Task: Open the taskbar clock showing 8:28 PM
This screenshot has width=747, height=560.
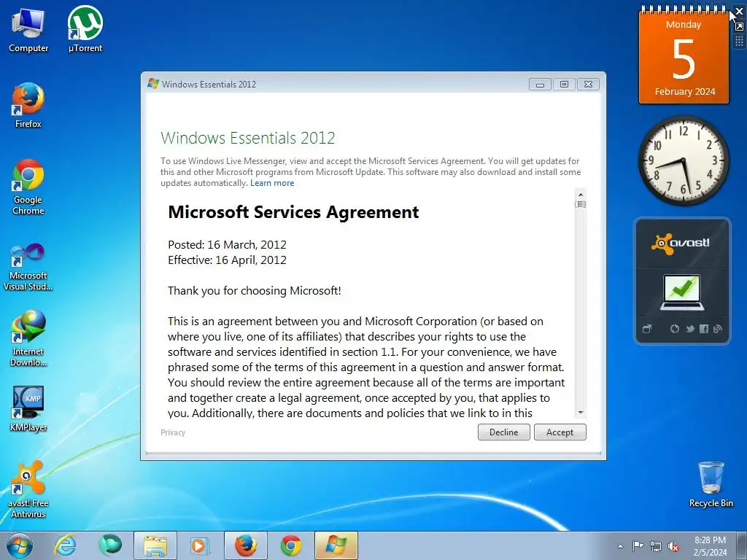Action: (x=710, y=546)
